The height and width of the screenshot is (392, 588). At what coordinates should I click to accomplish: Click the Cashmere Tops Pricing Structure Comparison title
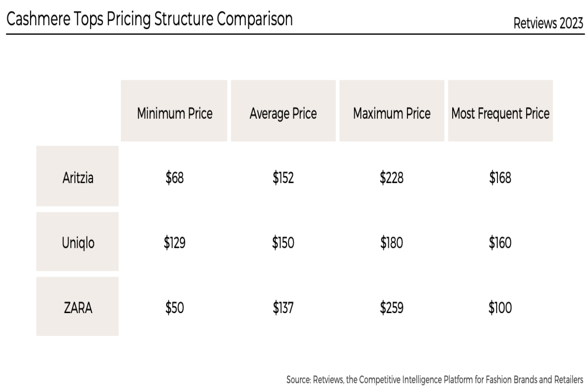[149, 19]
